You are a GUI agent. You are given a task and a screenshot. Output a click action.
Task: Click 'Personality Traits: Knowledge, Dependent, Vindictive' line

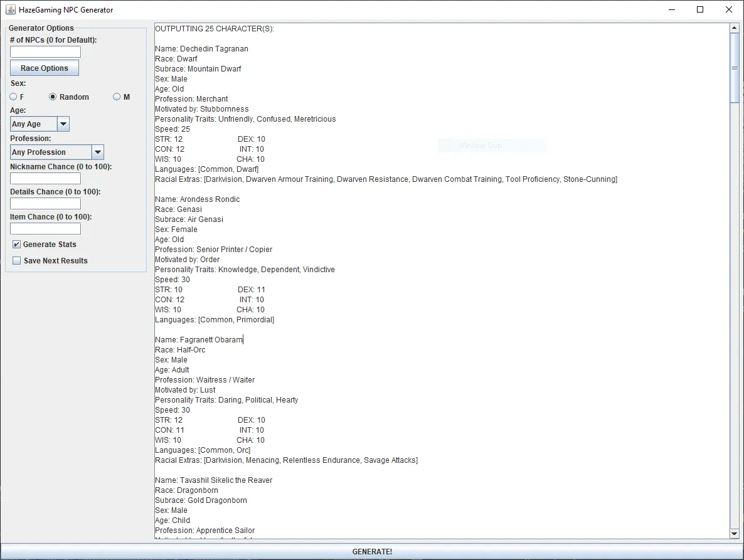coord(245,269)
